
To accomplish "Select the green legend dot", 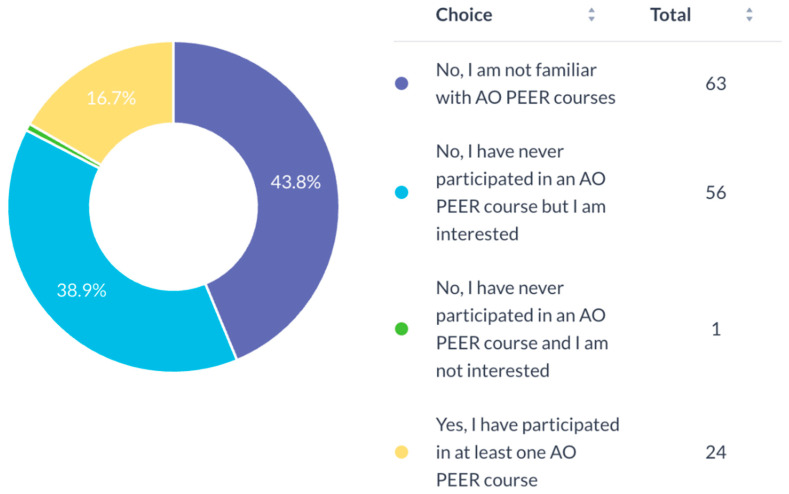I will (x=402, y=329).
